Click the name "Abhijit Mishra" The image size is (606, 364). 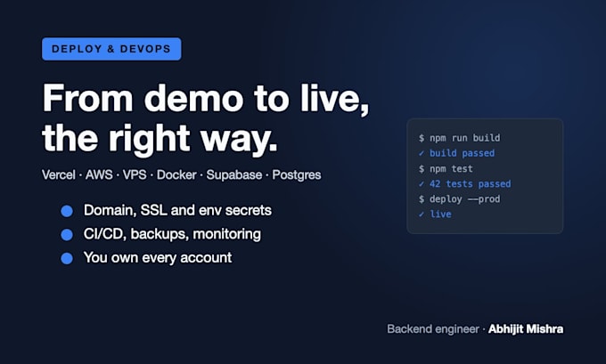[526, 329]
